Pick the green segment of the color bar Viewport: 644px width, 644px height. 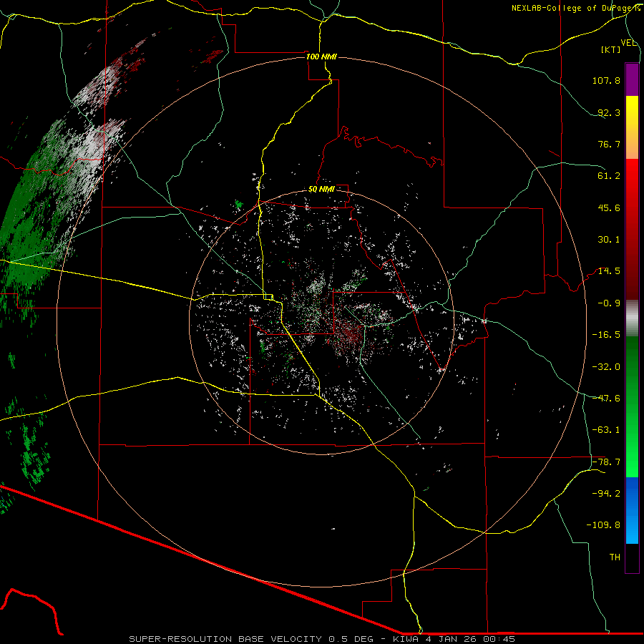coord(632,406)
